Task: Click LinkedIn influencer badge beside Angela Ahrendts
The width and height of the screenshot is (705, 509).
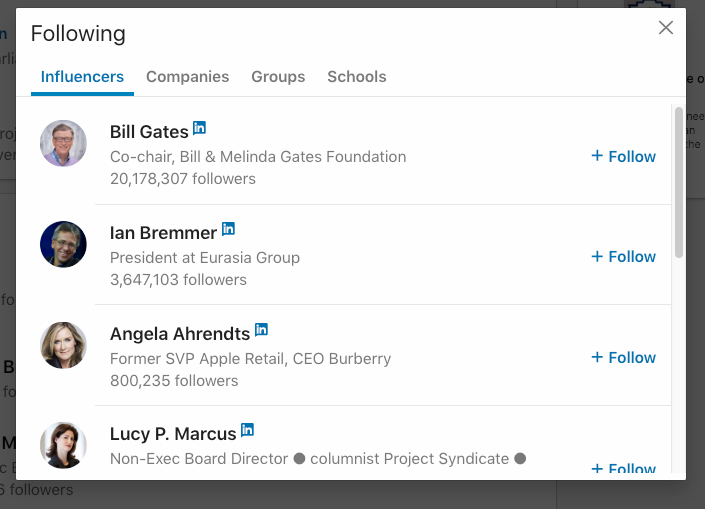Action: (x=261, y=329)
